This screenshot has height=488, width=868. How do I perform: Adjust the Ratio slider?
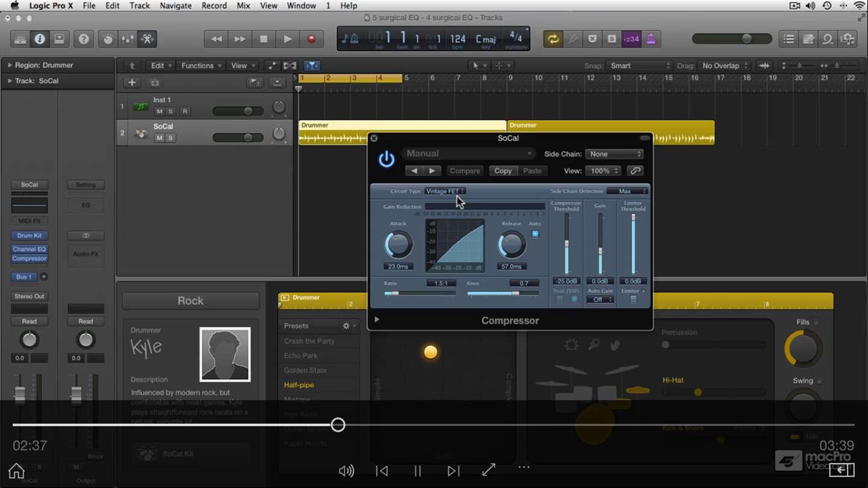(420, 293)
